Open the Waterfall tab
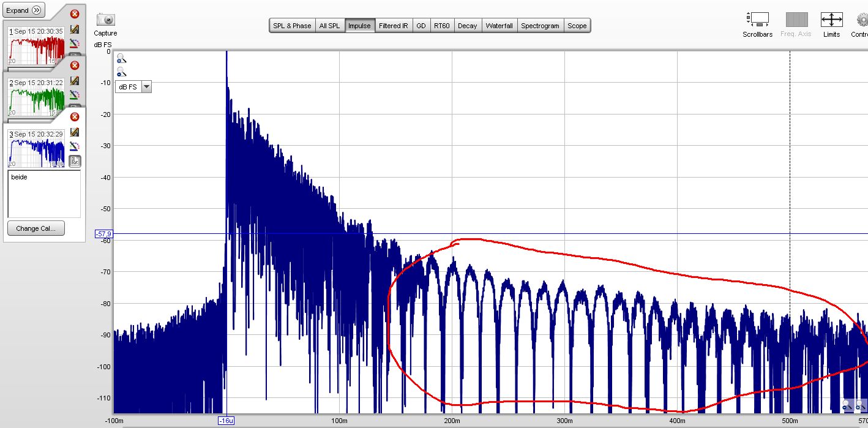This screenshot has height=428, width=868. pos(499,26)
